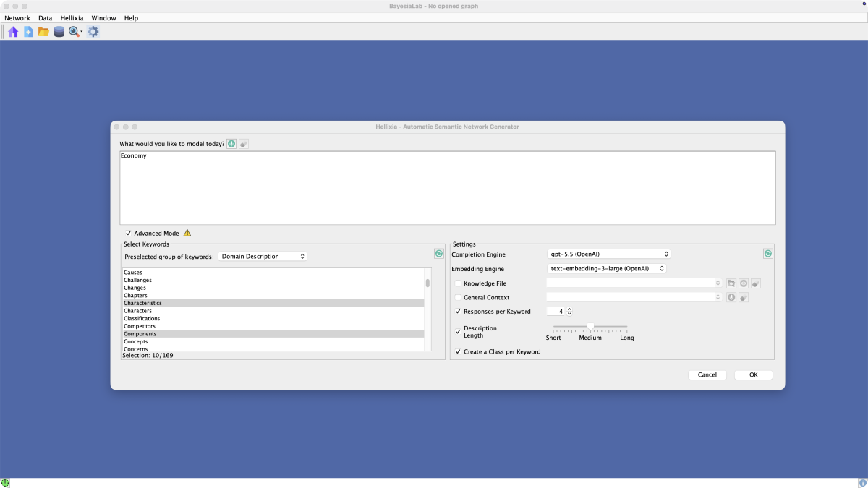Viewport: 868px width, 488px height.
Task: Click the warning triangle next to Advanced Mode
Action: click(x=187, y=233)
